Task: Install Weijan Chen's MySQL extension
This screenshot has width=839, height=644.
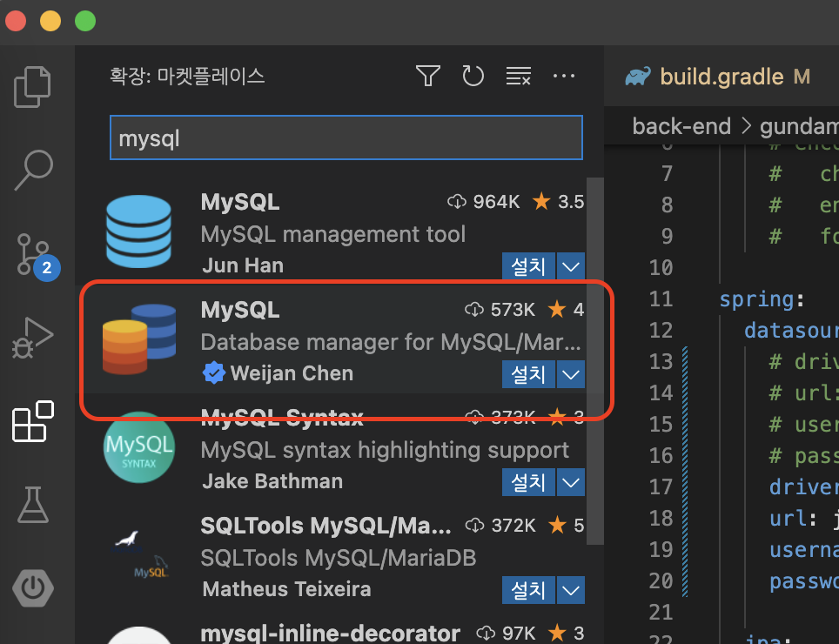Action: click(528, 374)
